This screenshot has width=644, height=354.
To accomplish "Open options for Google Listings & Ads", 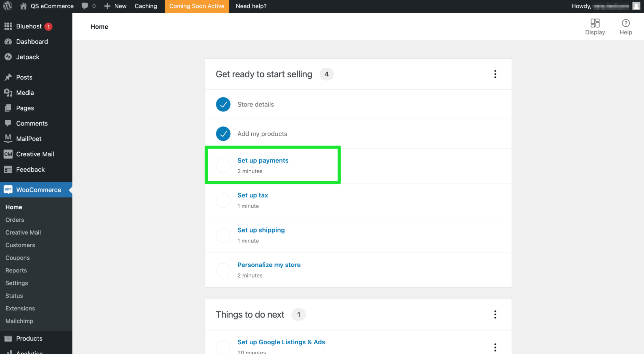I will point(495,347).
